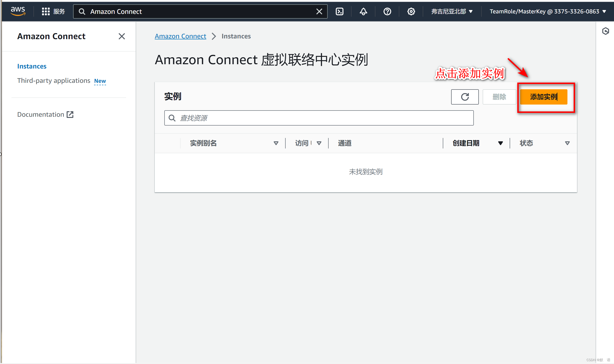Click the Documentation external link
Image resolution: width=614 pixels, height=364 pixels.
tap(45, 114)
